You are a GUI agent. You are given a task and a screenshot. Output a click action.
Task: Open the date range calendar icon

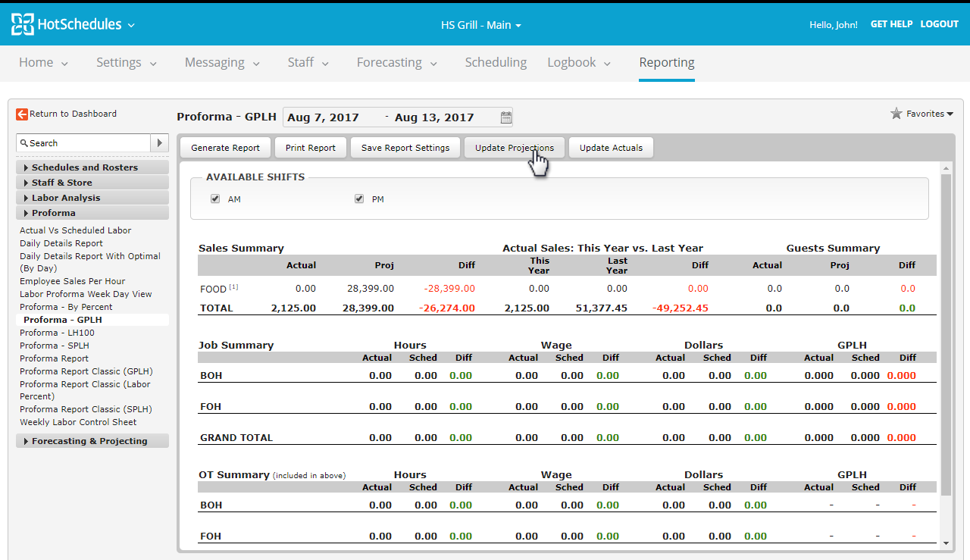(x=506, y=117)
